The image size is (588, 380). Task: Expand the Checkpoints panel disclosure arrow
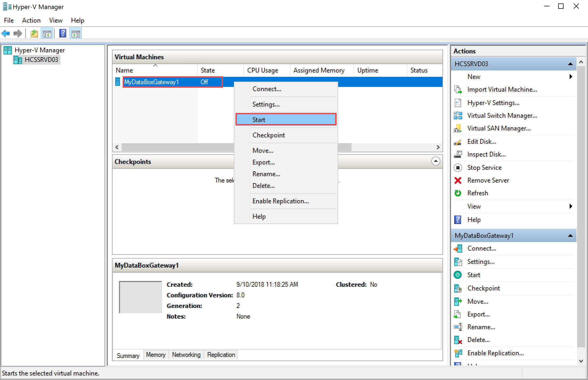tap(437, 161)
